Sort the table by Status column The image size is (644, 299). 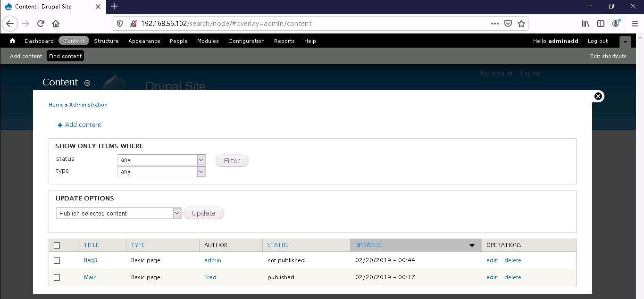point(277,245)
